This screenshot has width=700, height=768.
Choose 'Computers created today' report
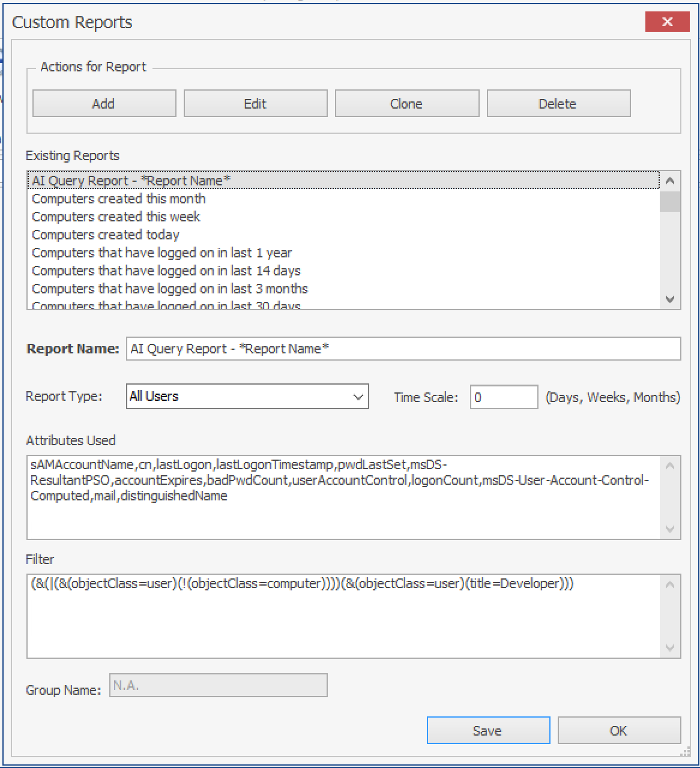[x=106, y=235]
